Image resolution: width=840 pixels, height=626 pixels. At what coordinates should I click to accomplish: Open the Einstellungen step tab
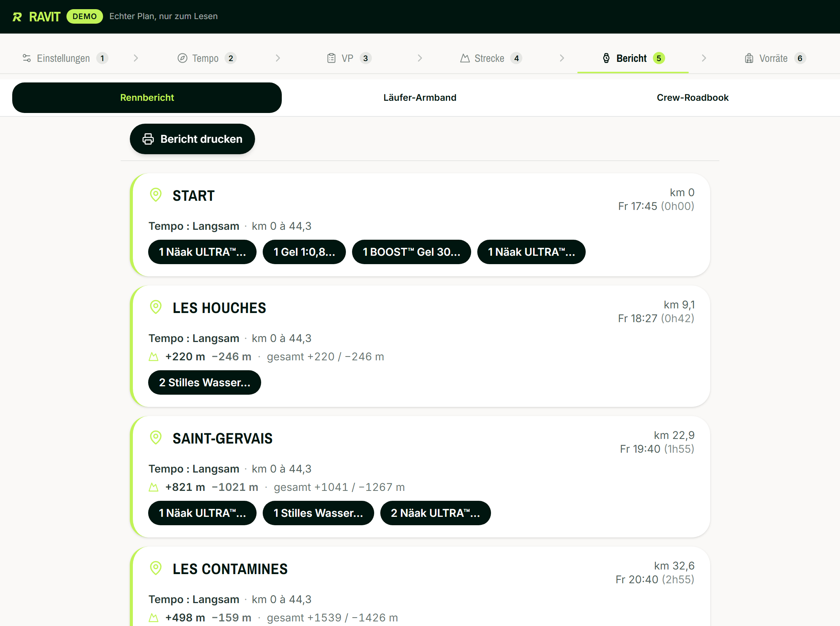(x=65, y=58)
